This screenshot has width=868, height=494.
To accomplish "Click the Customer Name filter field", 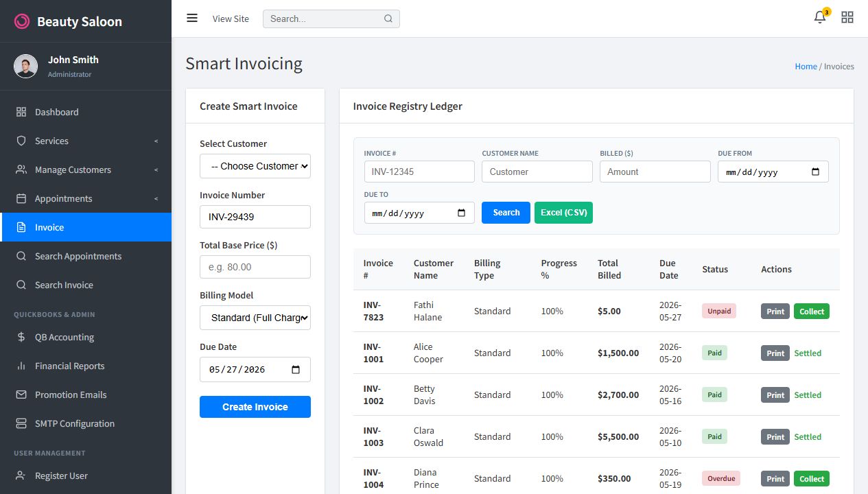I will (x=537, y=172).
